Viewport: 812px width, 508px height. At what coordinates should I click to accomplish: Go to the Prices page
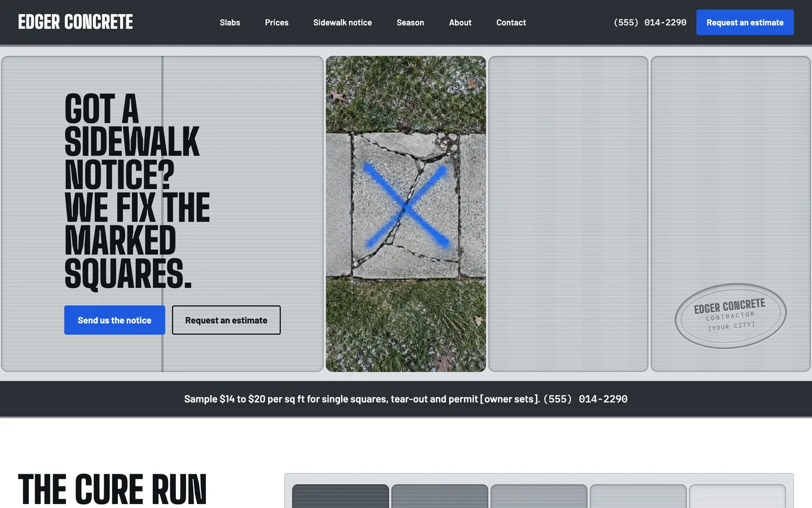click(x=277, y=23)
